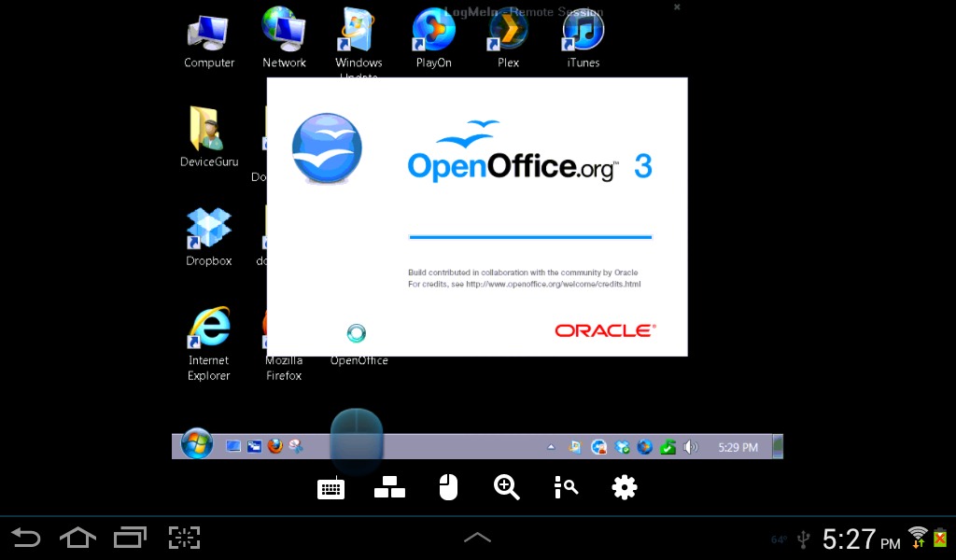Open the Computer desktop icon
956x560 pixels.
pyautogui.click(x=208, y=42)
